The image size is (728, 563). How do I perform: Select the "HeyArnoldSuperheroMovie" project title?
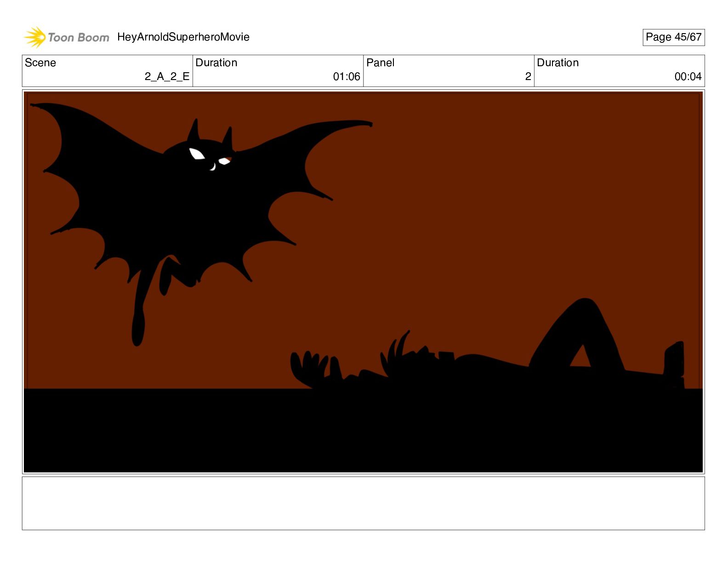pyautogui.click(x=183, y=37)
